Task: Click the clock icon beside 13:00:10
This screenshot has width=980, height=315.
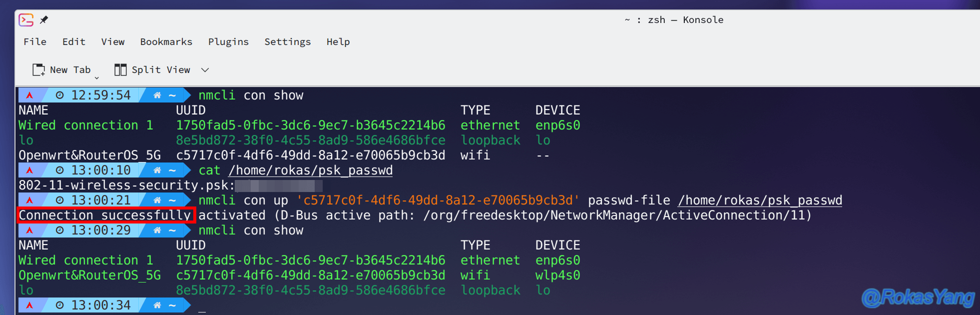Action: (x=59, y=170)
